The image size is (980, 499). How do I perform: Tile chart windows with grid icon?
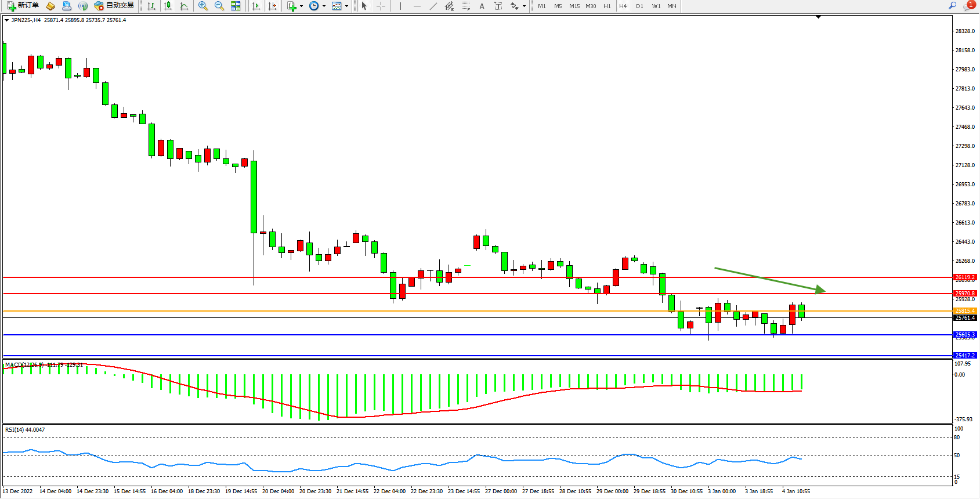[236, 6]
